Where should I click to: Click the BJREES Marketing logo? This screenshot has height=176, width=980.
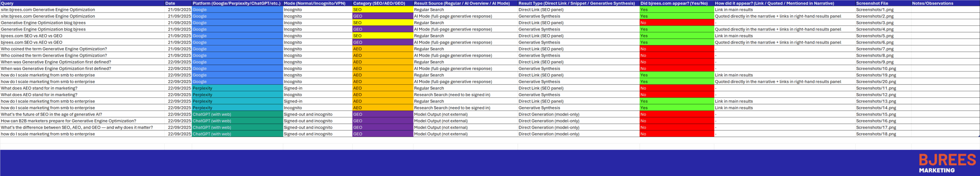[947, 163]
